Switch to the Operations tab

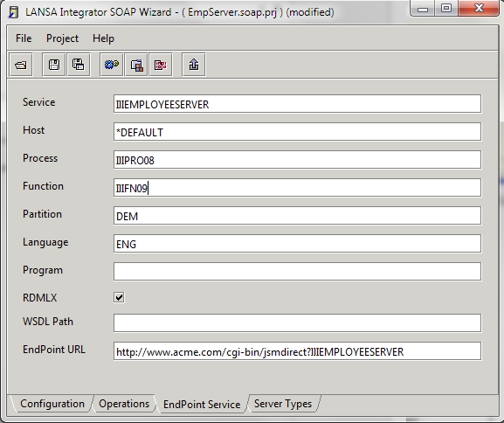[124, 404]
